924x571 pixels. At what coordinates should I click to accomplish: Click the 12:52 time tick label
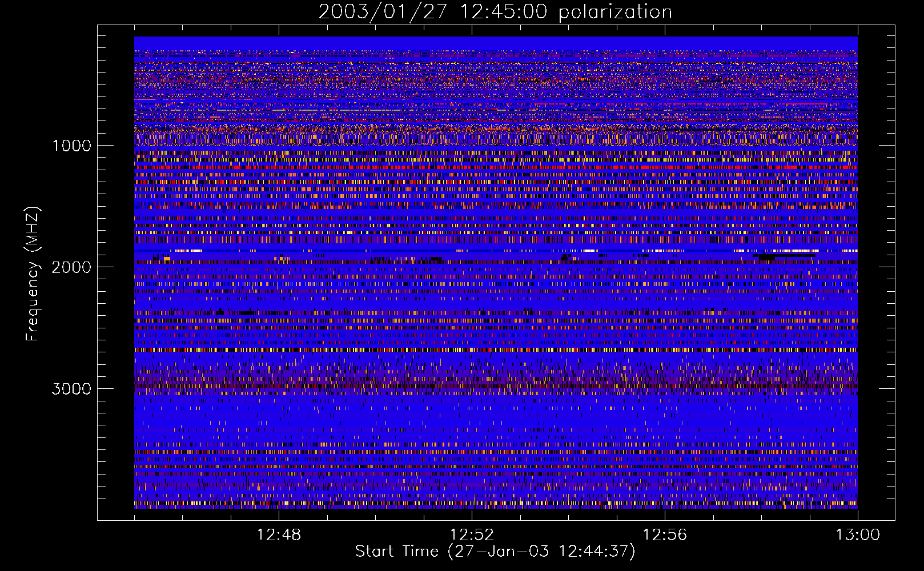tap(472, 535)
